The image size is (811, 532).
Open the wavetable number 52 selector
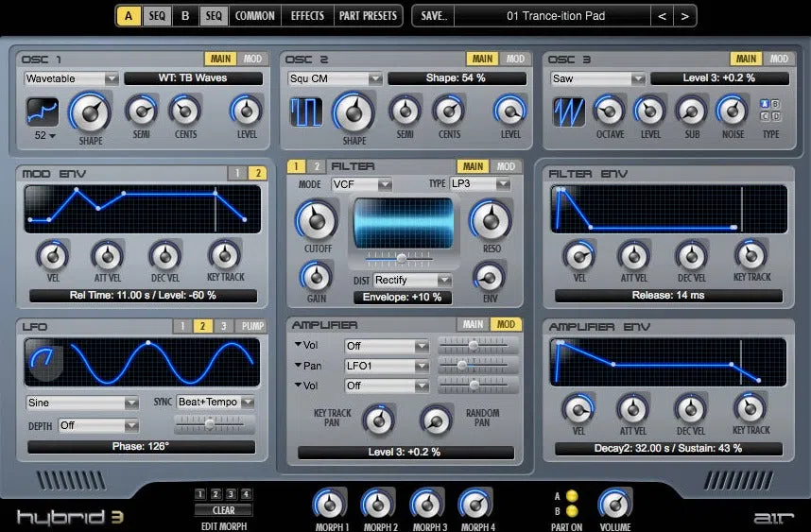pyautogui.click(x=45, y=135)
